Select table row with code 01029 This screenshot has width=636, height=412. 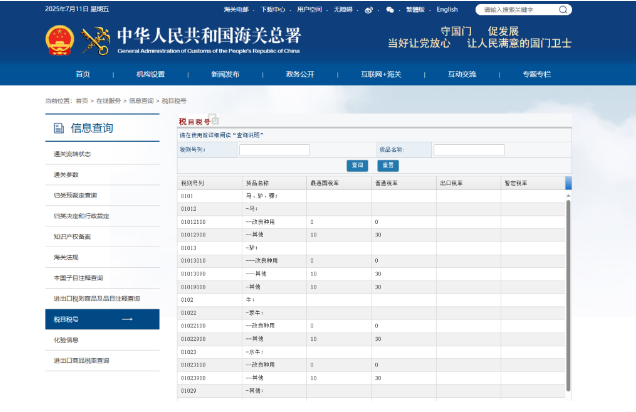click(371, 391)
